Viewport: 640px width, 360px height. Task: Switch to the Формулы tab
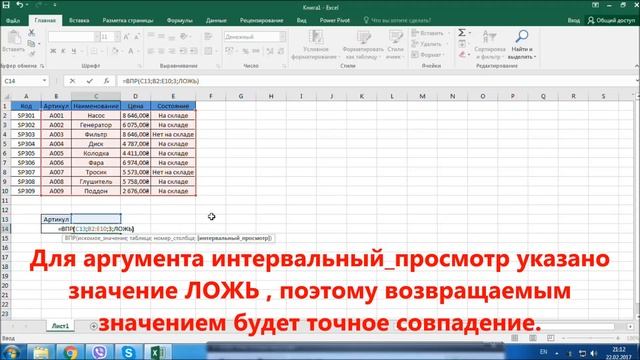point(179,20)
